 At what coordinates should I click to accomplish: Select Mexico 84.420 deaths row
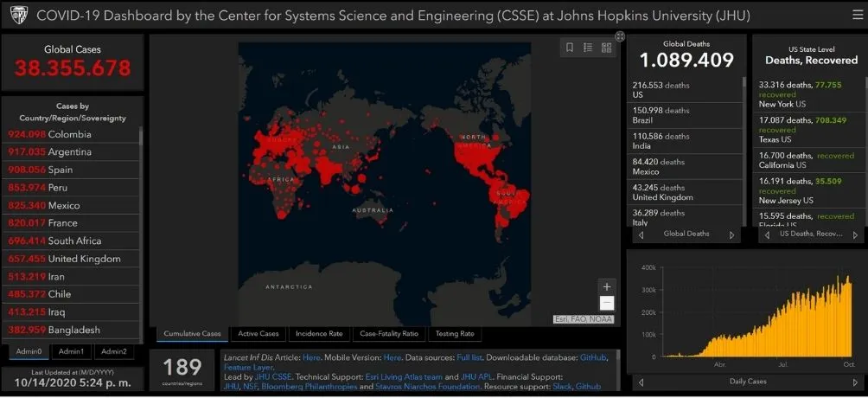686,166
